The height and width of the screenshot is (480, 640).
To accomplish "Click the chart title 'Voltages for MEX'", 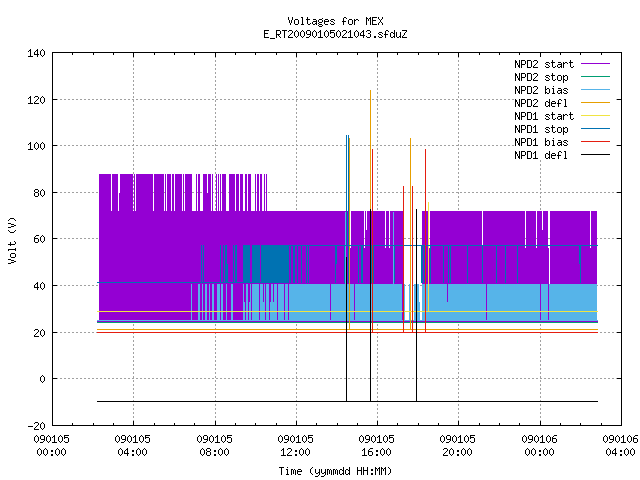I will pyautogui.click(x=335, y=21).
